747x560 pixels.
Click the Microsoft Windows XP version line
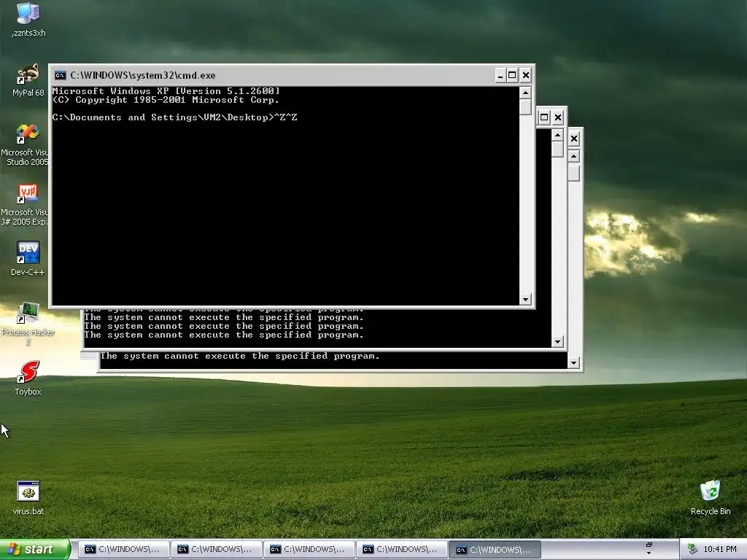tap(166, 91)
